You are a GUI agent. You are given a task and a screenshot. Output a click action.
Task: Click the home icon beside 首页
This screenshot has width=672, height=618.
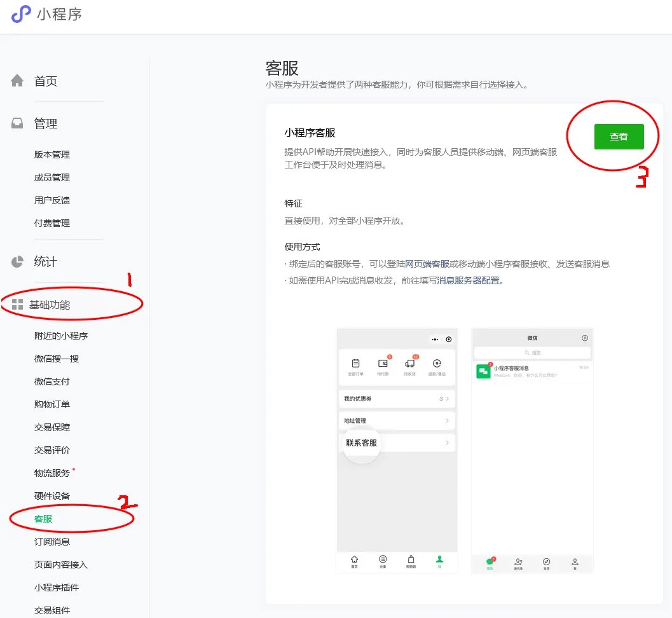click(17, 81)
